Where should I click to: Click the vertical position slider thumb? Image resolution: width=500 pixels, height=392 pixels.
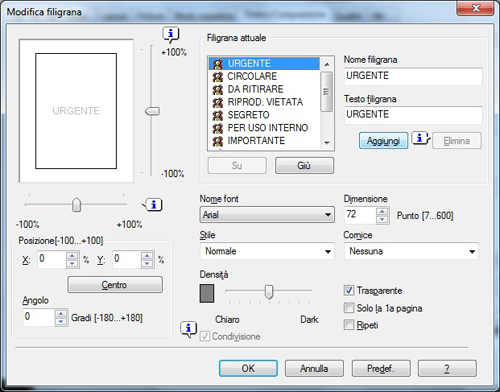pyautogui.click(x=152, y=111)
